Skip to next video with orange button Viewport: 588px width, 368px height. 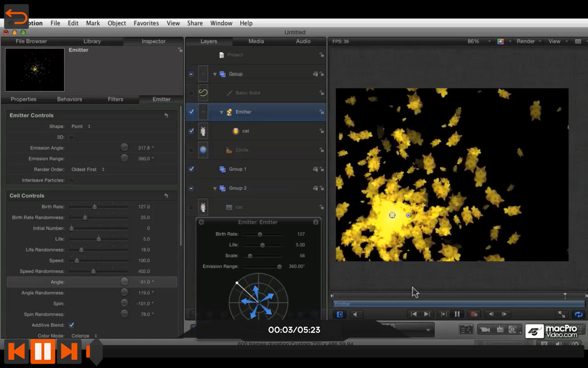[x=69, y=351]
